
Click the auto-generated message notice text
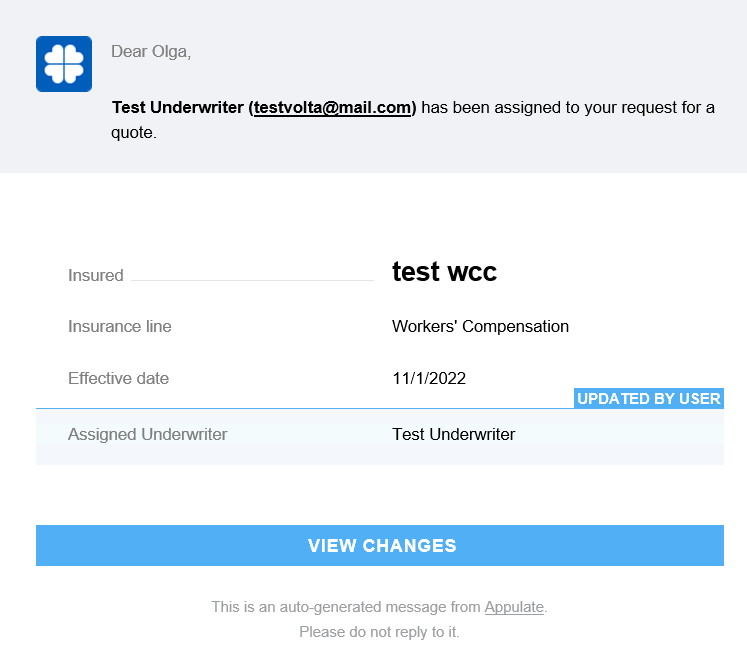[346, 607]
